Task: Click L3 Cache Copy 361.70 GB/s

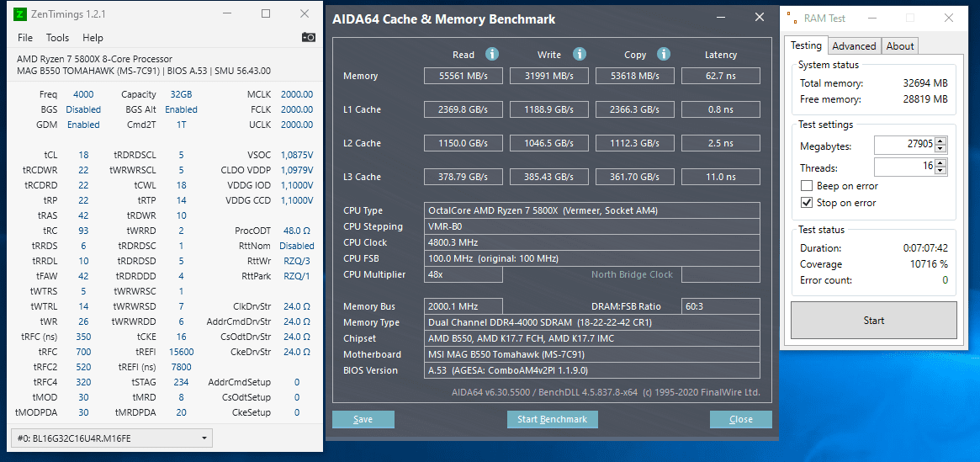Action: click(635, 178)
